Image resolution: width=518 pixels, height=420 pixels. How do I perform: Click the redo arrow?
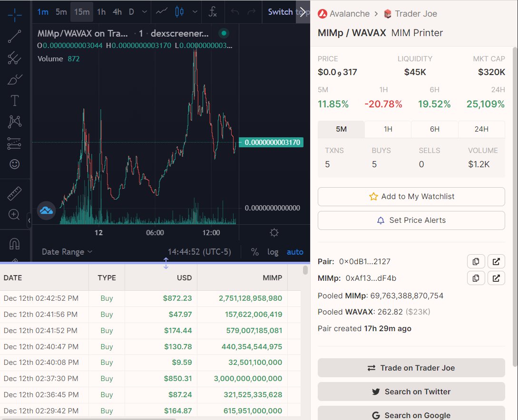point(252,12)
